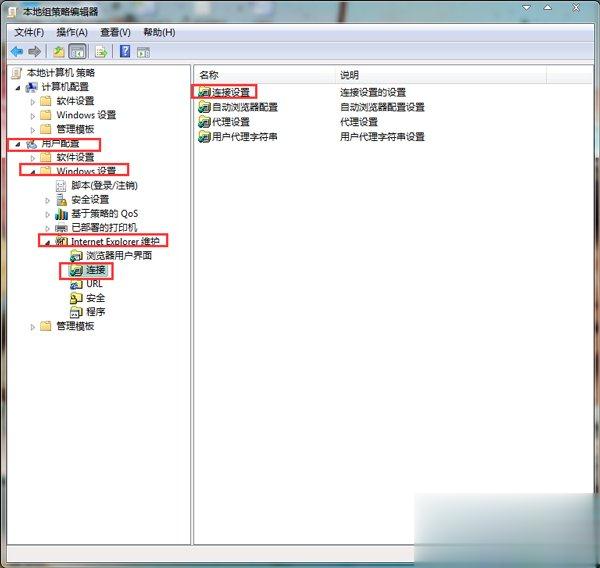Image resolution: width=600 pixels, height=568 pixels.
Task: Click the 安全 node icon under IE 维护
Action: click(x=76, y=298)
